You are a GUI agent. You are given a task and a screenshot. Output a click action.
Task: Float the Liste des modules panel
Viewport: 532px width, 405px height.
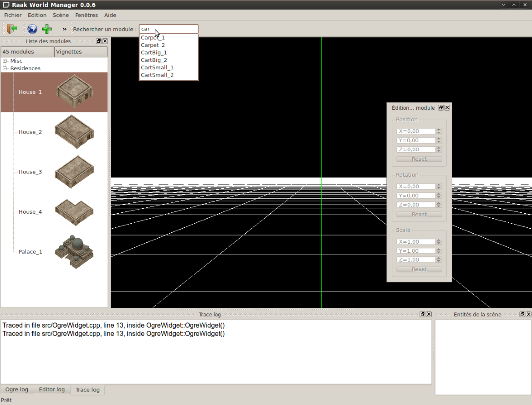click(x=99, y=41)
